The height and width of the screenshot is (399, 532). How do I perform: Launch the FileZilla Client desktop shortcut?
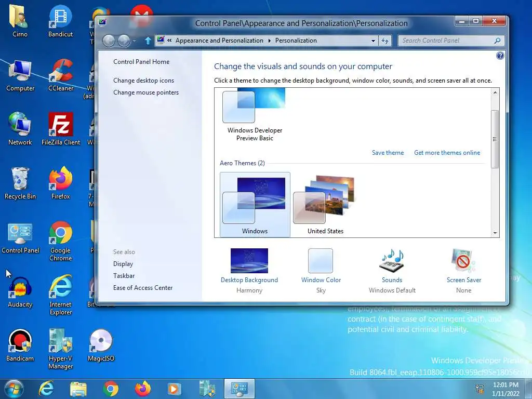(x=61, y=129)
